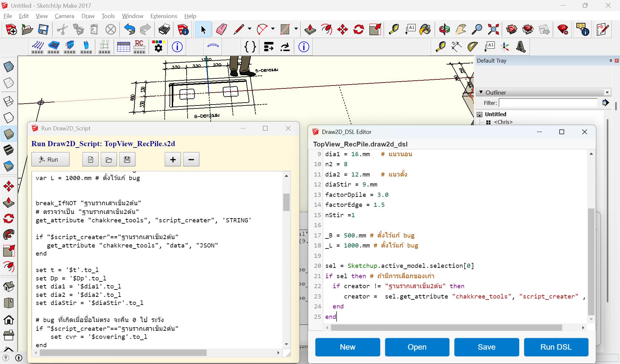Select the Move tool with four red arrows
Screen dimensions: 620x364
343,30
